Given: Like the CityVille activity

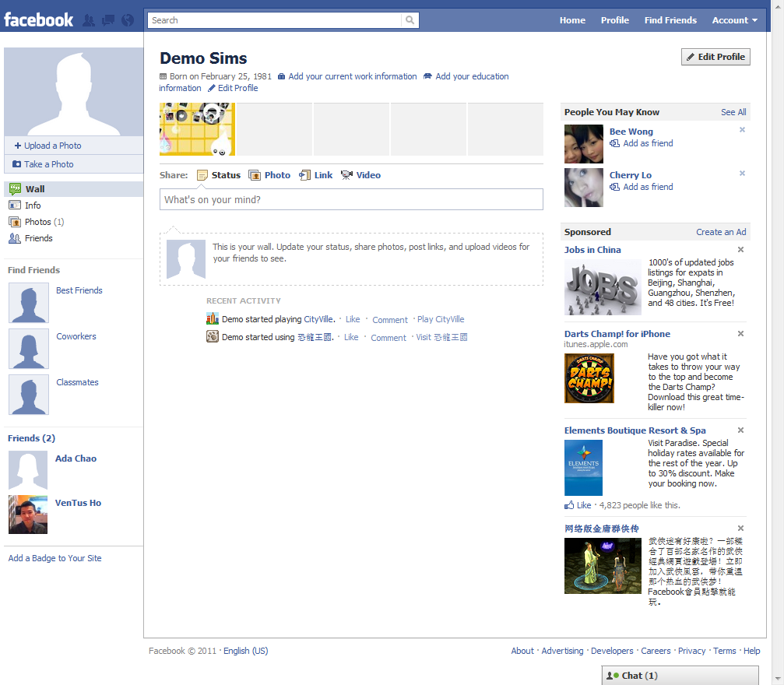Looking at the screenshot, I should (353, 319).
